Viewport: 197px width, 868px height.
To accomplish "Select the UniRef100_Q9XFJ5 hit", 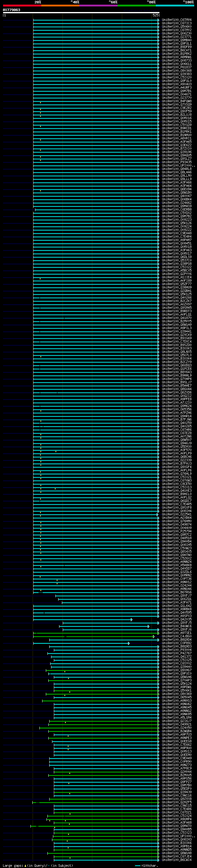I will [x=177, y=623].
